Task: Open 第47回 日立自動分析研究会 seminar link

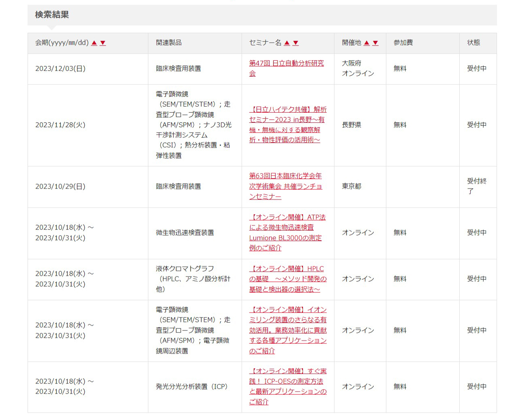Action: (x=287, y=69)
